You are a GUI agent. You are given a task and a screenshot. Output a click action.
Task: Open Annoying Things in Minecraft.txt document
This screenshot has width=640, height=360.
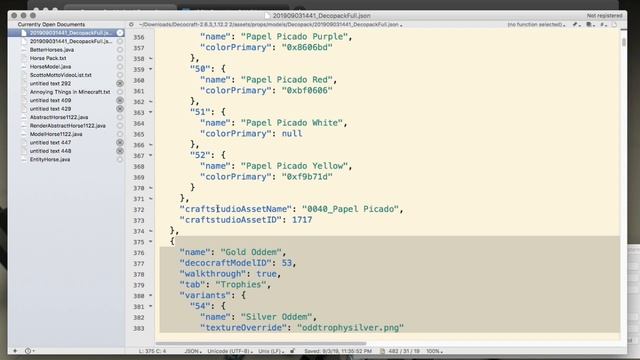tap(70, 92)
